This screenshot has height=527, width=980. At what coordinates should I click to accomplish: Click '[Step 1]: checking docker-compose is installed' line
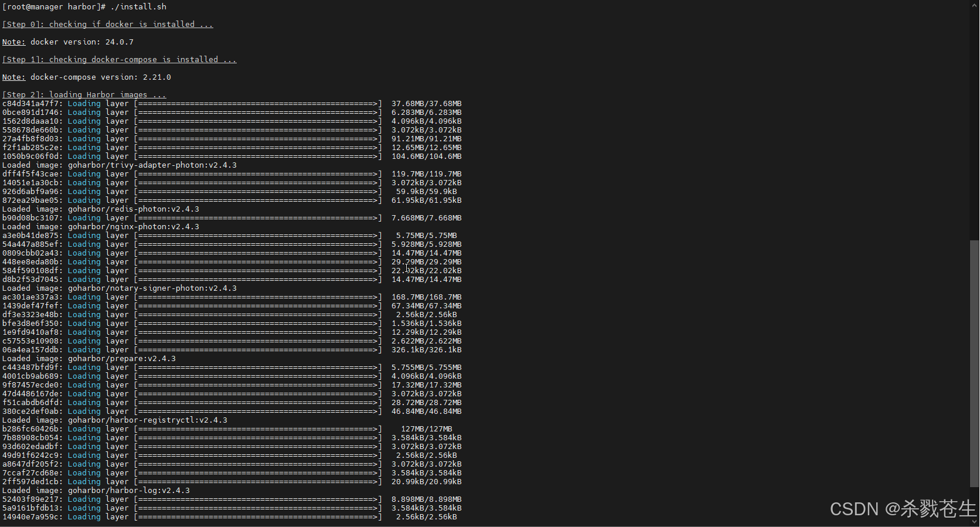click(119, 60)
